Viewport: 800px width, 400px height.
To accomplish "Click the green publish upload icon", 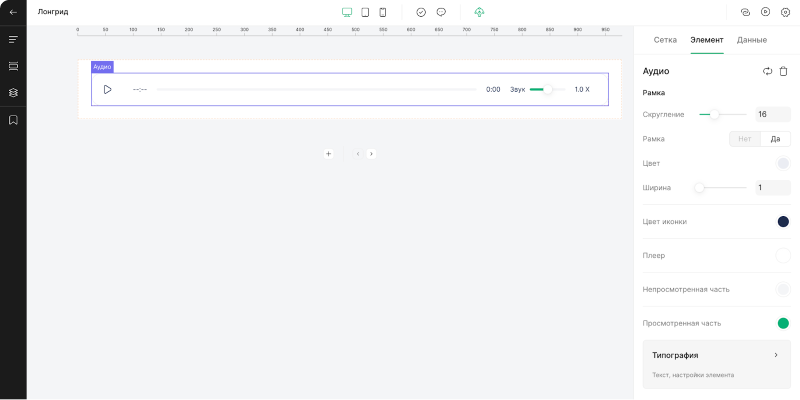I will (x=479, y=12).
